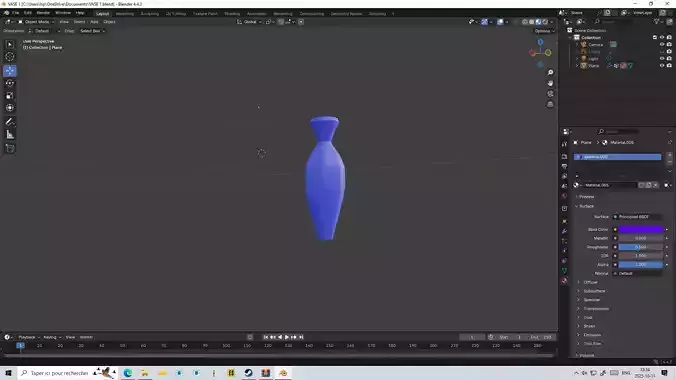Expand the Emission panel
This screenshot has height=380, width=676.
click(592, 335)
